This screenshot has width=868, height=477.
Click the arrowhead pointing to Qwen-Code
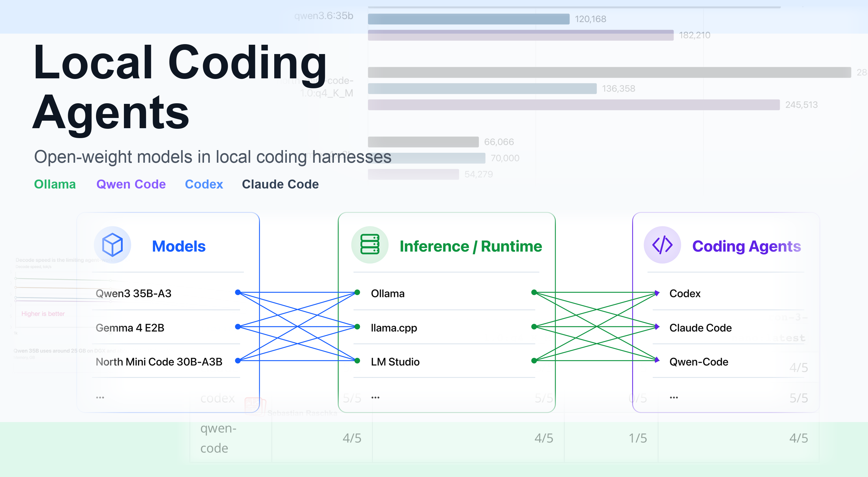[x=657, y=360]
